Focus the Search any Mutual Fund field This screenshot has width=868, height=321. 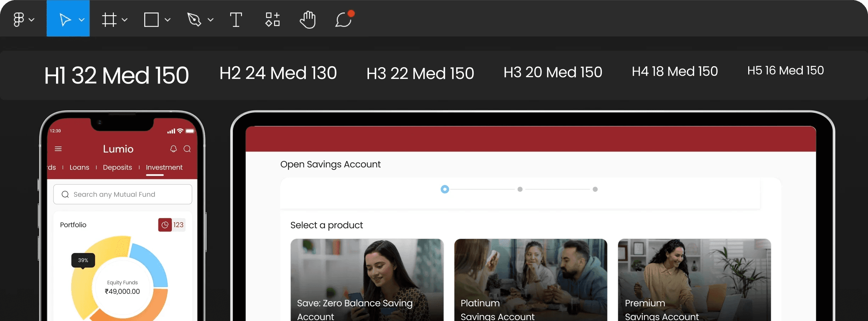pos(123,194)
